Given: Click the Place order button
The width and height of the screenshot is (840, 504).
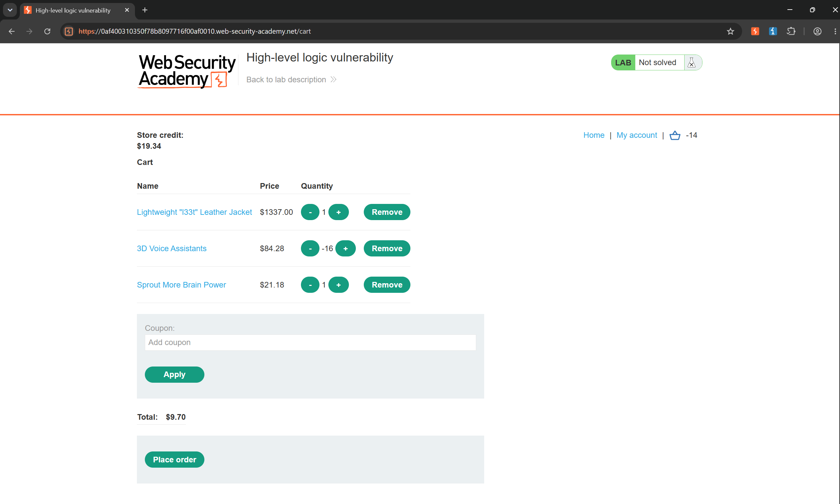Looking at the screenshot, I should click(x=174, y=459).
